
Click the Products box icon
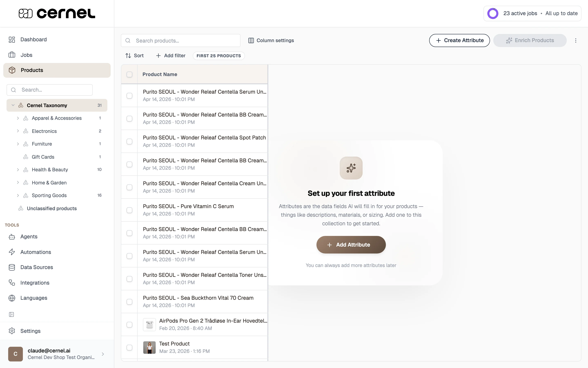(12, 70)
